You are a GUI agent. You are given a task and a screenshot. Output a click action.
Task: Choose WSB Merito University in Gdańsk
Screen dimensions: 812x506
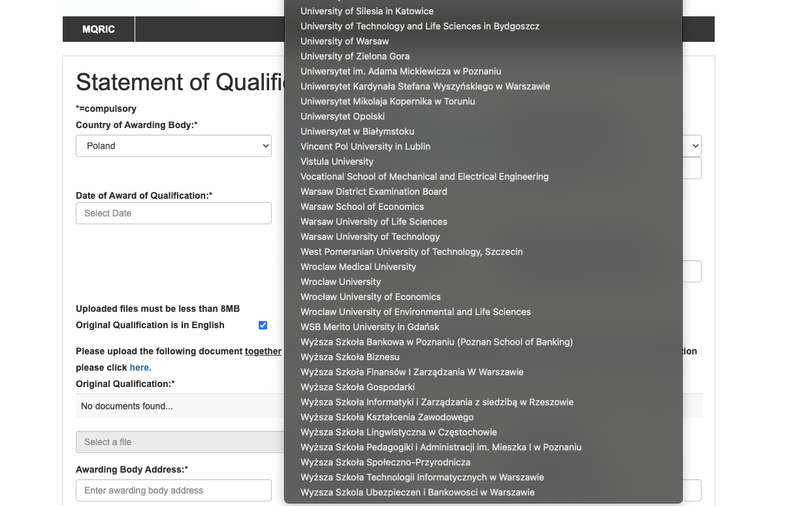click(x=483, y=327)
